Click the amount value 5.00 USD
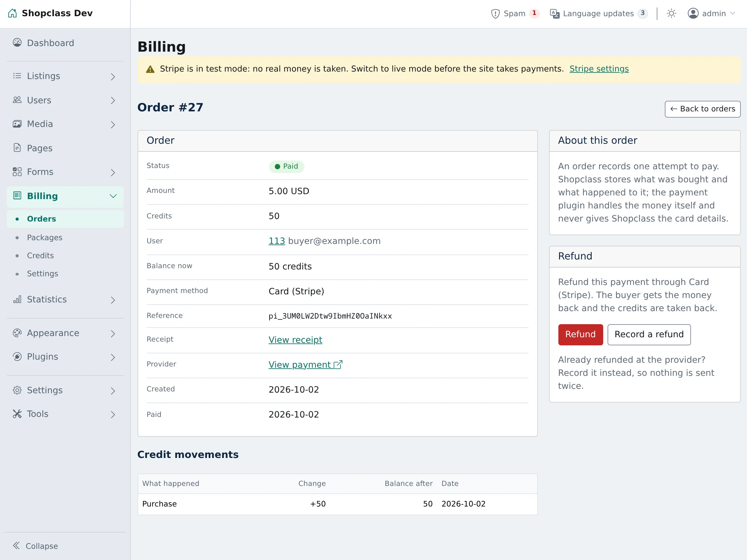 tap(289, 191)
